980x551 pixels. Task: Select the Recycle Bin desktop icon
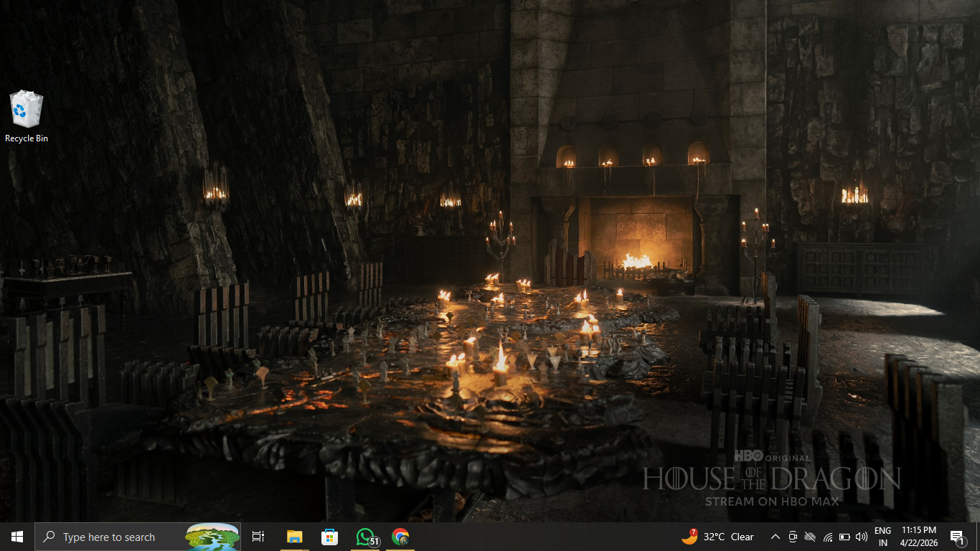27,116
